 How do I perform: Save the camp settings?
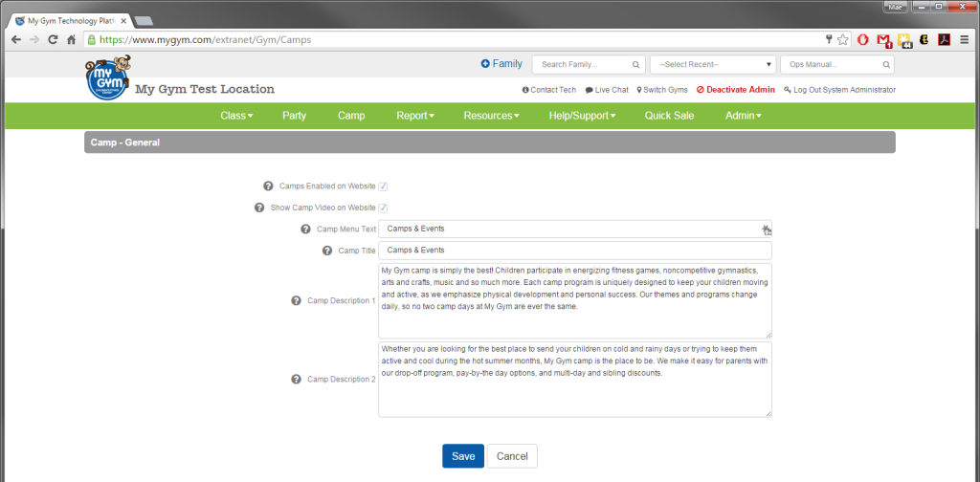pyautogui.click(x=462, y=456)
